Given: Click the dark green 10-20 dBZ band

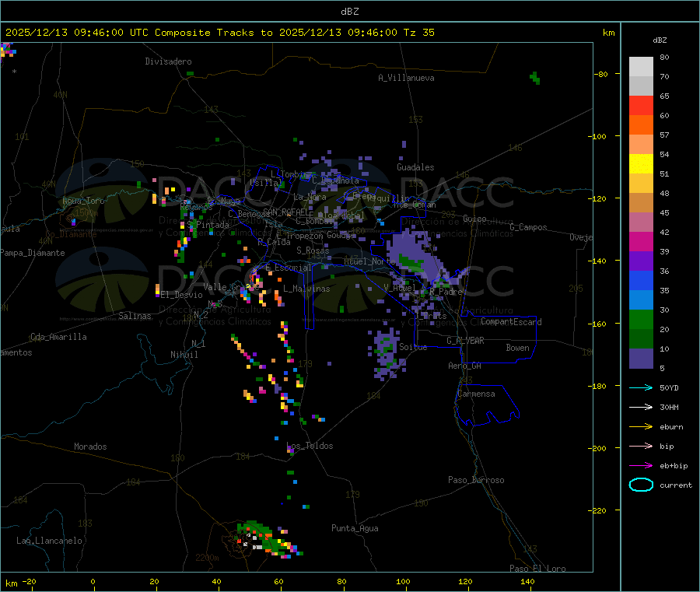Looking at the screenshot, I should pos(641,339).
